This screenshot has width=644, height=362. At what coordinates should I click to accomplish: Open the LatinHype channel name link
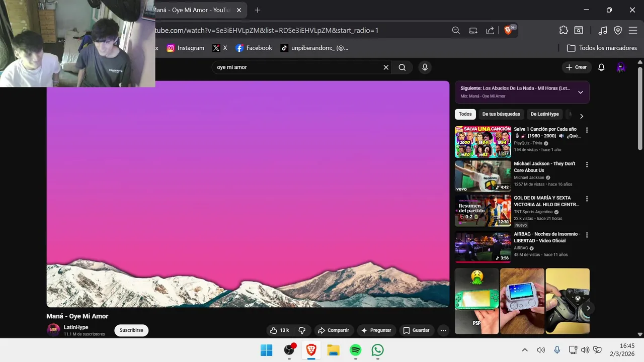pos(76,327)
